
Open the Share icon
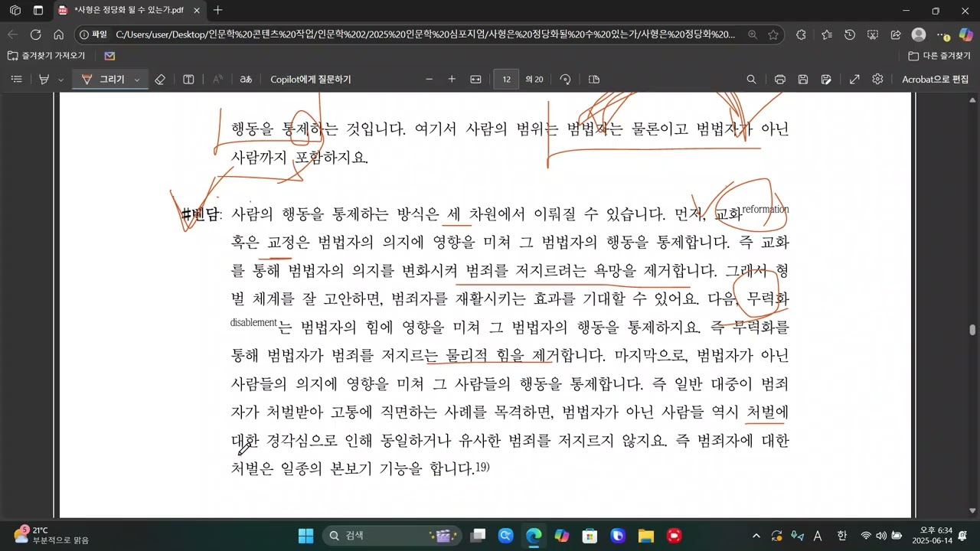coord(896,34)
